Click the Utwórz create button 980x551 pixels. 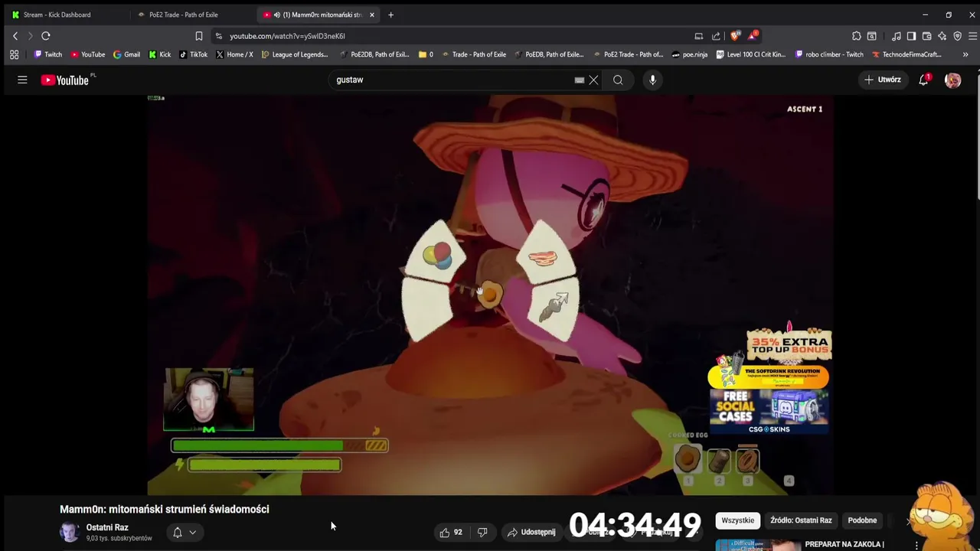[883, 80]
